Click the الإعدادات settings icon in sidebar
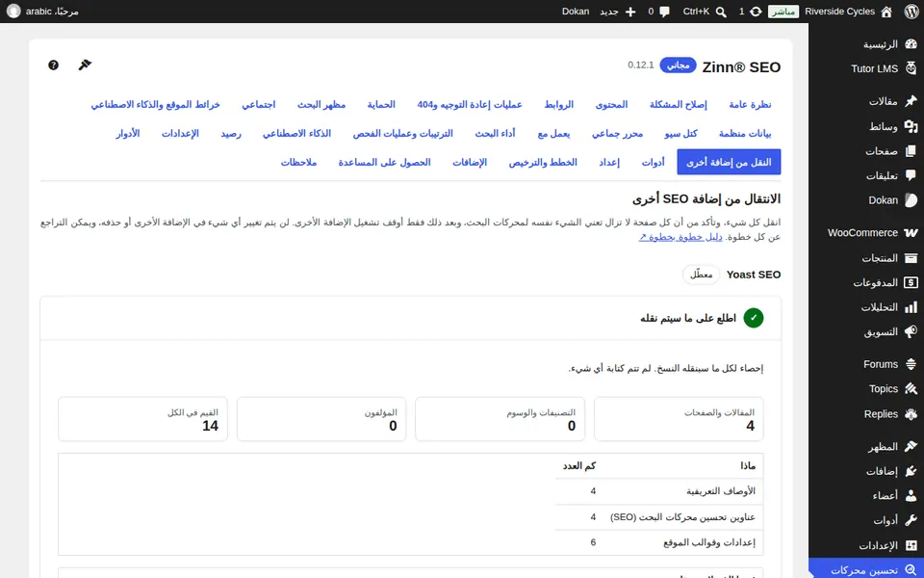The width and height of the screenshot is (924, 578). pyautogui.click(x=911, y=545)
